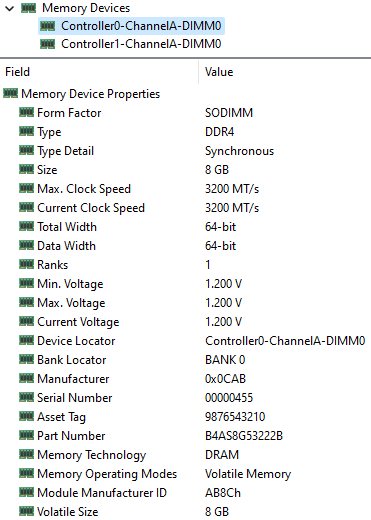Viewport: 371px width, 520px height.
Task: Select the Volatile Size row
Action: 185,512
